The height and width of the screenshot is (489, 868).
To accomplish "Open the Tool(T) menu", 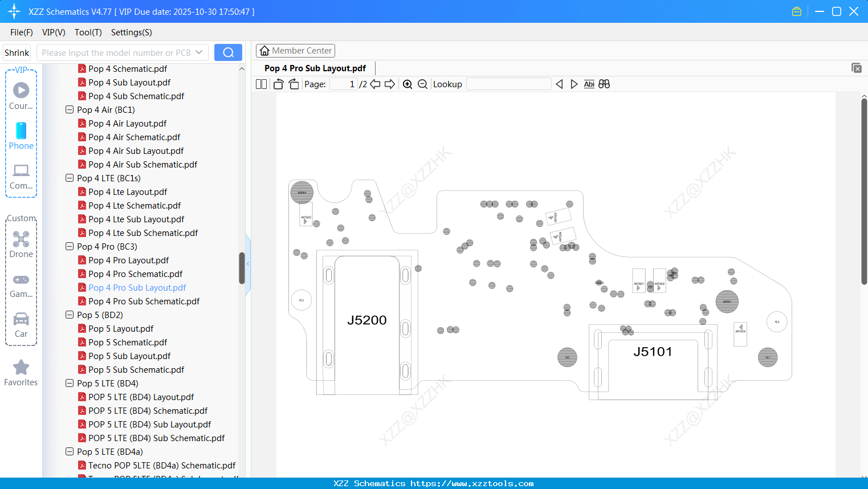I will point(88,32).
